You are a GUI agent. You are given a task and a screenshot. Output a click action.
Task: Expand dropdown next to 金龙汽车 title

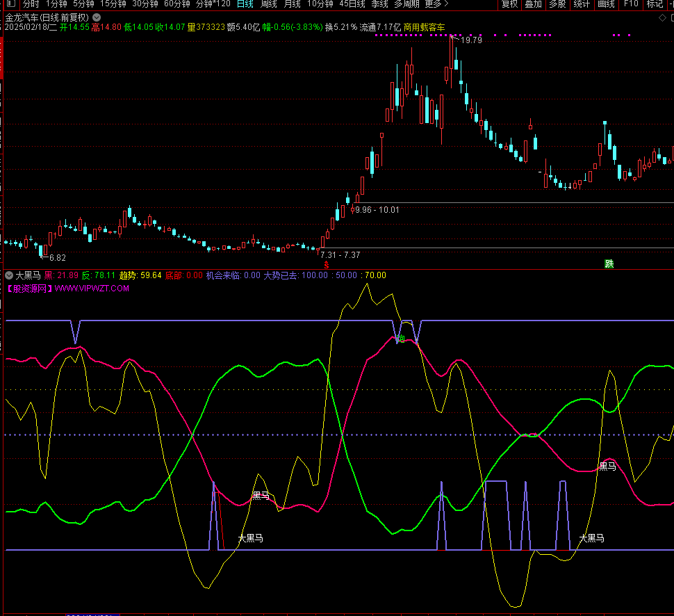tap(97, 17)
